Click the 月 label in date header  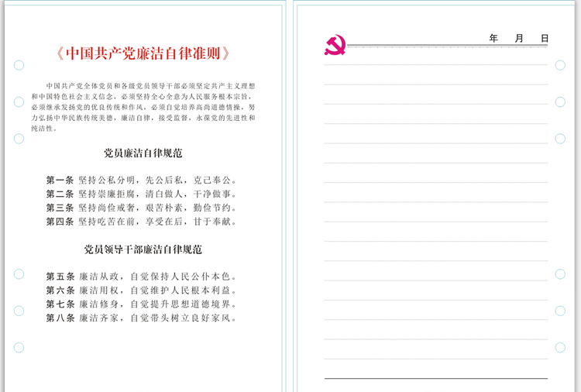coord(519,38)
